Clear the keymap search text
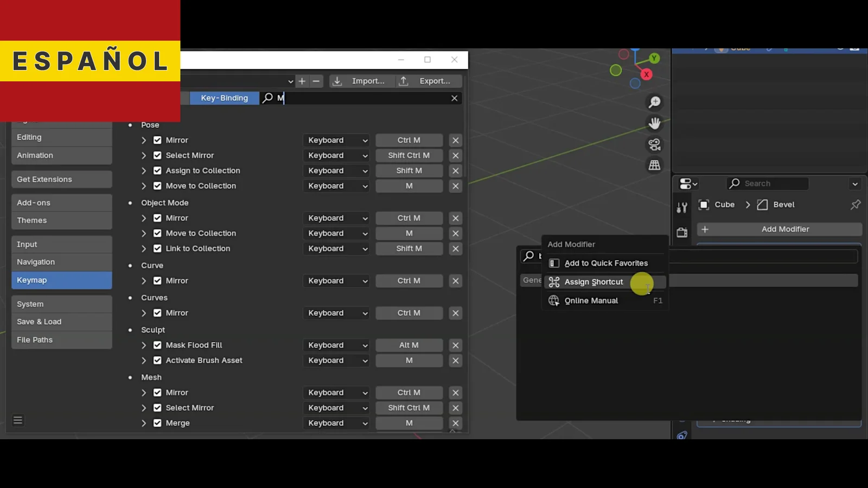Image resolution: width=868 pixels, height=488 pixels. (454, 98)
